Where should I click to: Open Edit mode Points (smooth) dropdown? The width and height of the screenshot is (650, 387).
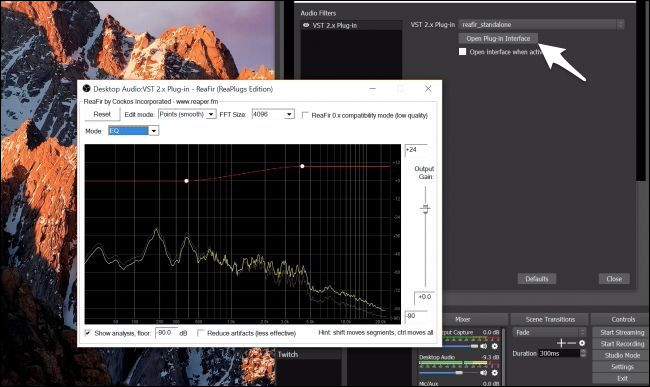pos(187,114)
